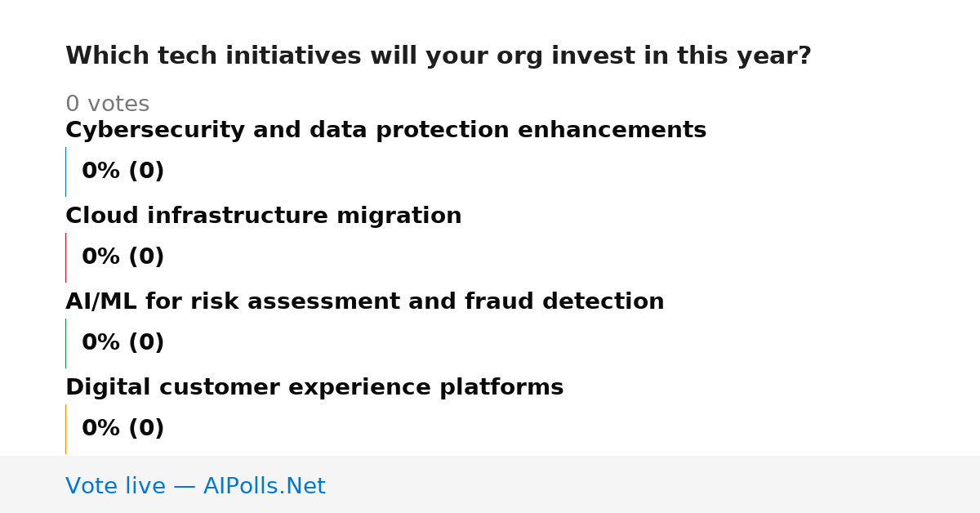The height and width of the screenshot is (513, 980).
Task: Select Cybersecurity and data protection enhancements option
Action: pos(385,131)
